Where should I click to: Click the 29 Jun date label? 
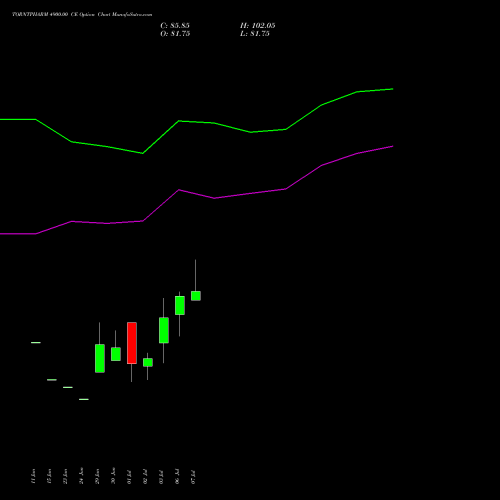97,476
